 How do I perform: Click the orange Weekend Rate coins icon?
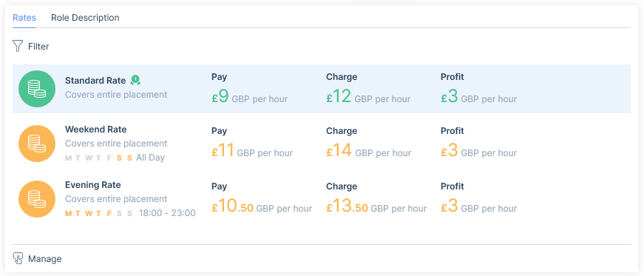tap(37, 144)
